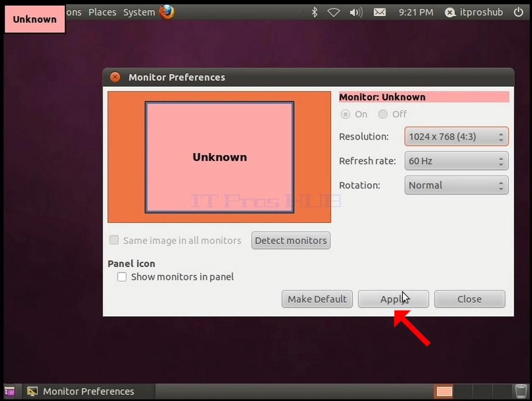Image resolution: width=532 pixels, height=401 pixels.
Task: Select the pink Unknown monitor preview
Action: [220, 157]
